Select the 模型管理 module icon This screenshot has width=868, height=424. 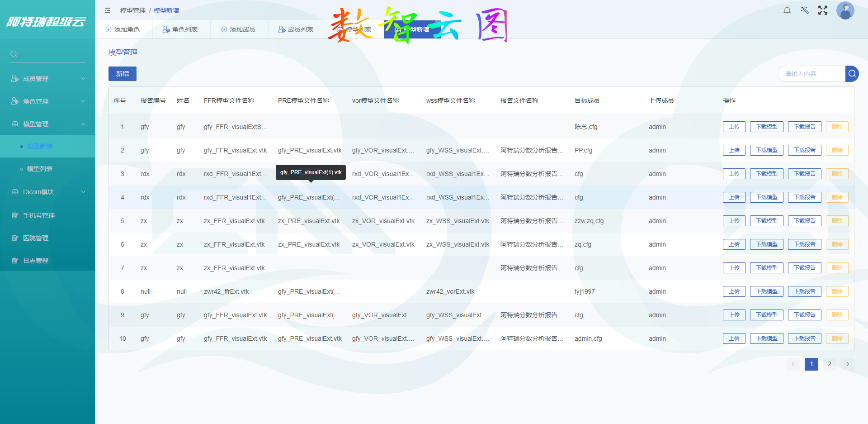tap(15, 124)
